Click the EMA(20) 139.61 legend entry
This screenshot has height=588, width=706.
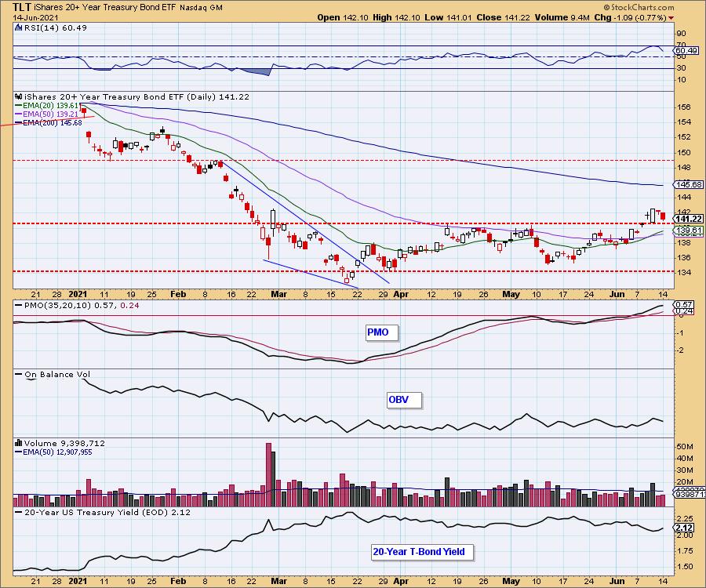pos(49,106)
